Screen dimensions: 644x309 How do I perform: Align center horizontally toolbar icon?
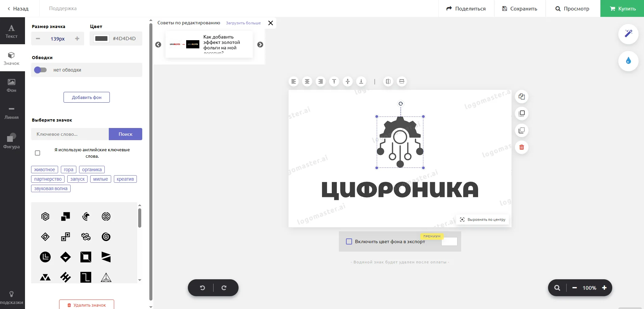tap(307, 81)
